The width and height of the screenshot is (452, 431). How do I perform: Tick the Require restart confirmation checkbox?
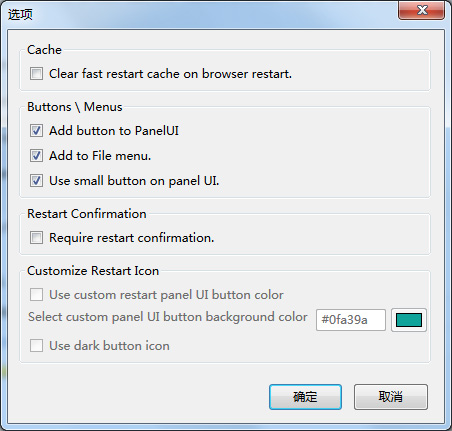36,238
